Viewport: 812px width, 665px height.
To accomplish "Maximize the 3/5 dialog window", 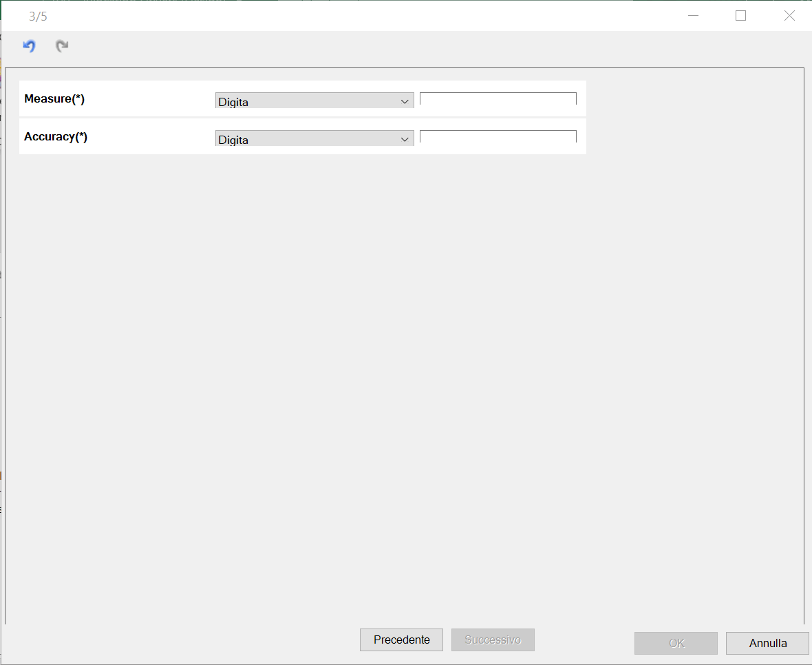I will pyautogui.click(x=740, y=16).
